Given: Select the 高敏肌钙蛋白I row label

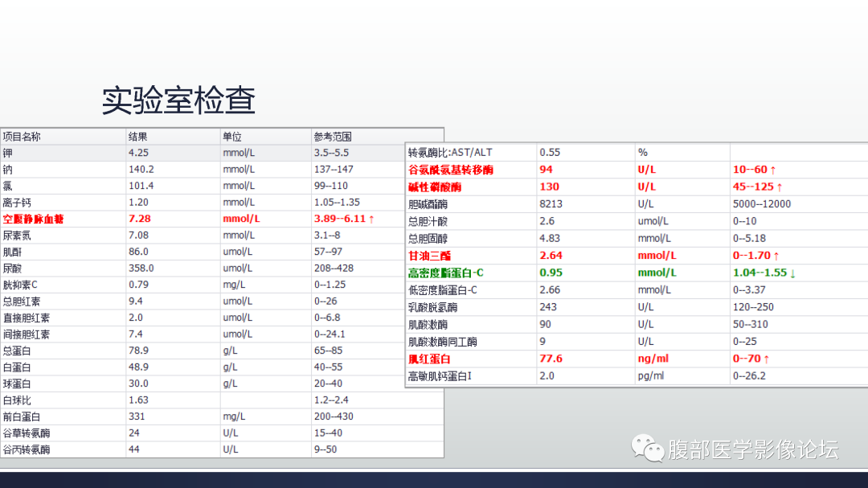Looking at the screenshot, I should click(x=440, y=376).
